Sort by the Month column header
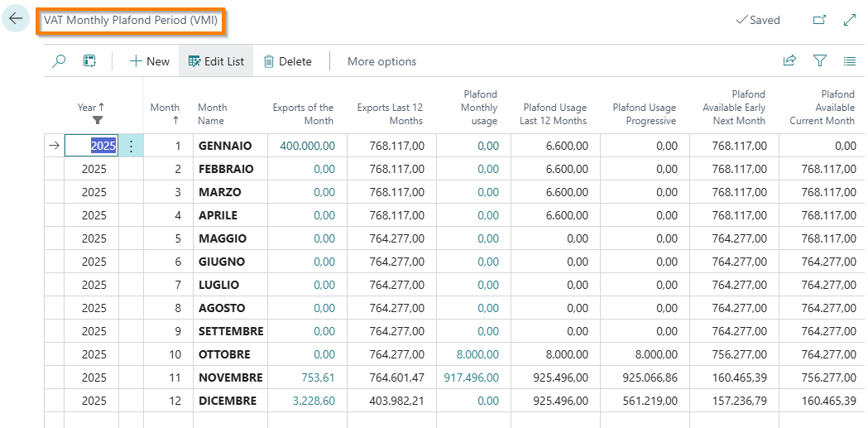The image size is (868, 428). click(x=165, y=113)
